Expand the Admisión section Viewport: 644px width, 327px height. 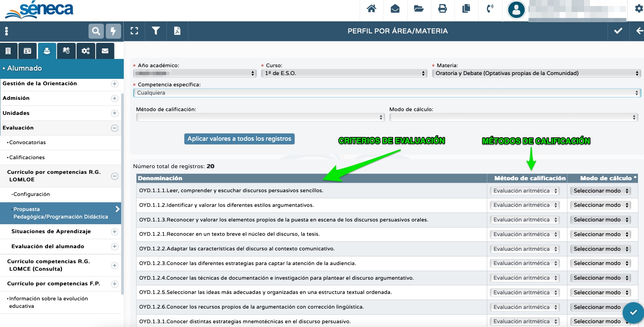point(115,98)
